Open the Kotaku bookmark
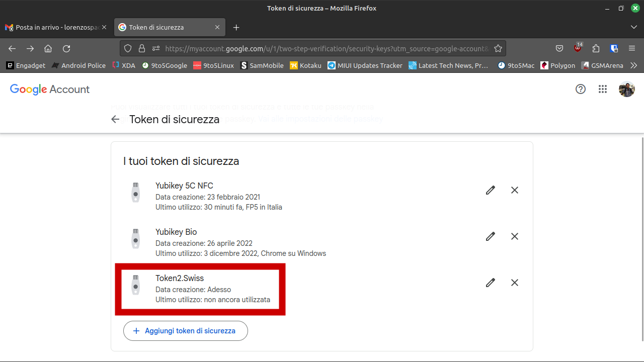Screen dimensions: 644x362 tap(305, 65)
